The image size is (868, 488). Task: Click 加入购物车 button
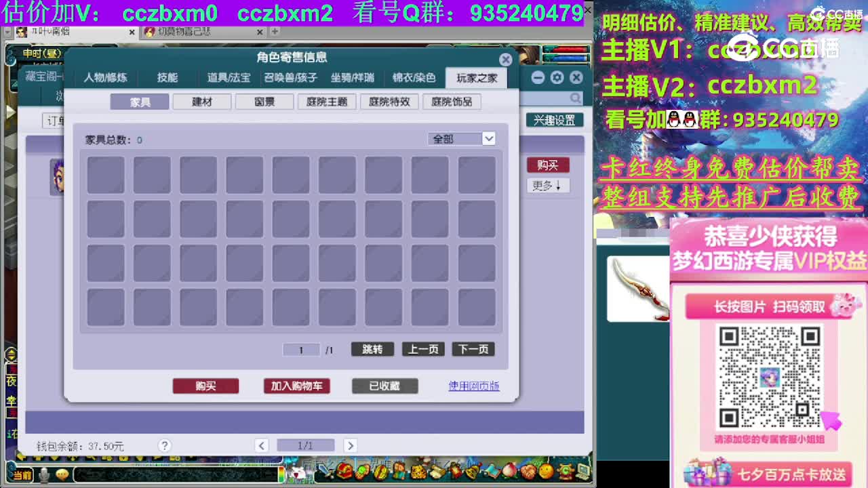[296, 386]
